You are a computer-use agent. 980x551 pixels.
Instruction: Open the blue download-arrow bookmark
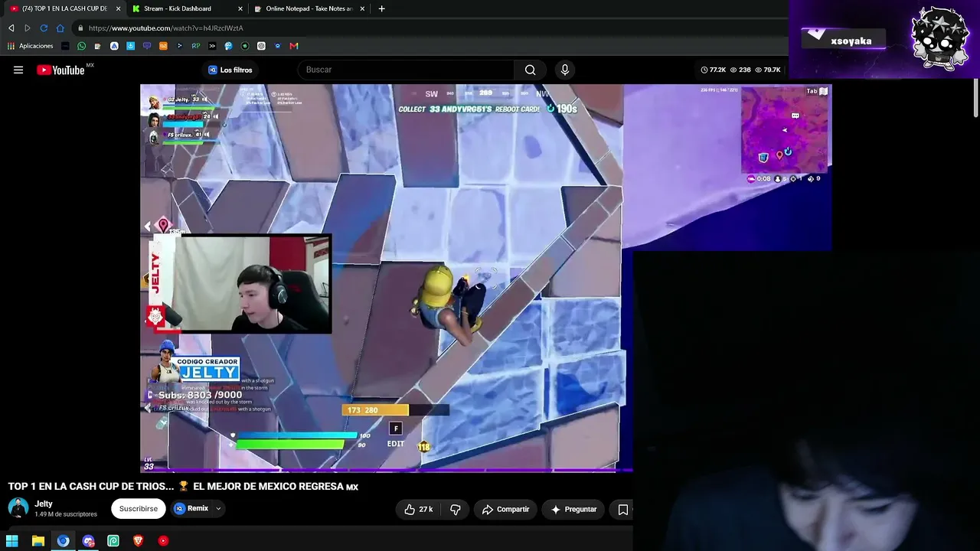[x=131, y=46]
